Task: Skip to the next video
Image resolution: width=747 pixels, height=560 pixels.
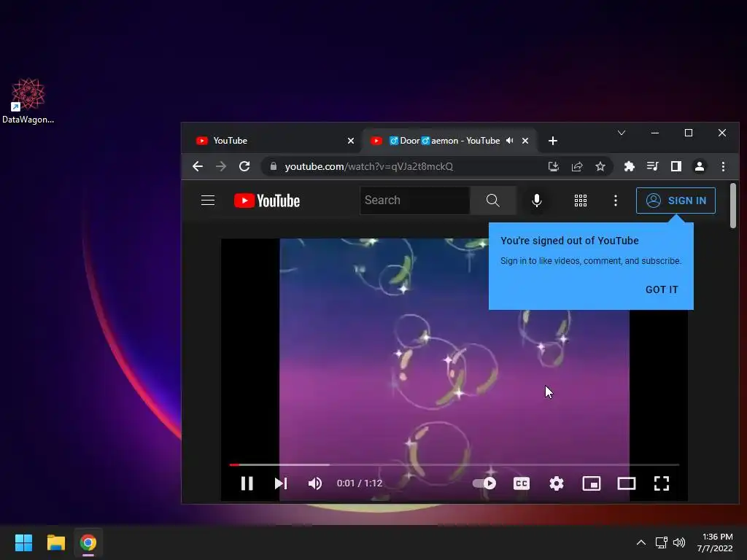Action: coord(281,483)
